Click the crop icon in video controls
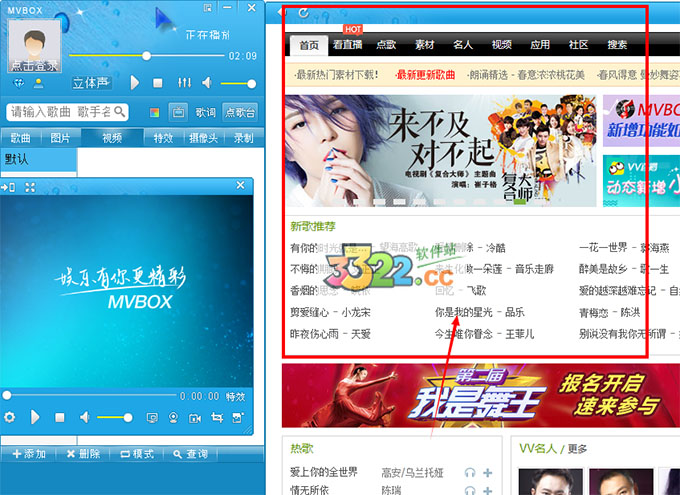This screenshot has width=680, height=495. [x=217, y=418]
